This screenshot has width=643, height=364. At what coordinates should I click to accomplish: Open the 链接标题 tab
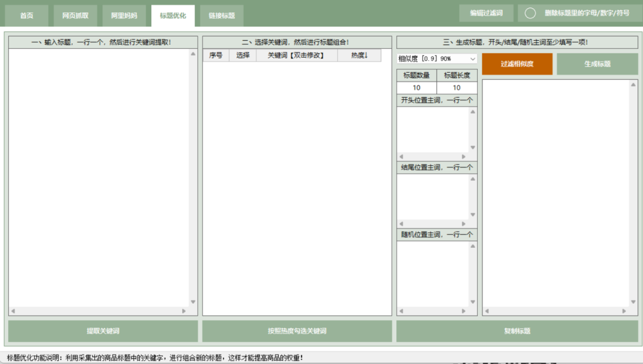tap(222, 15)
